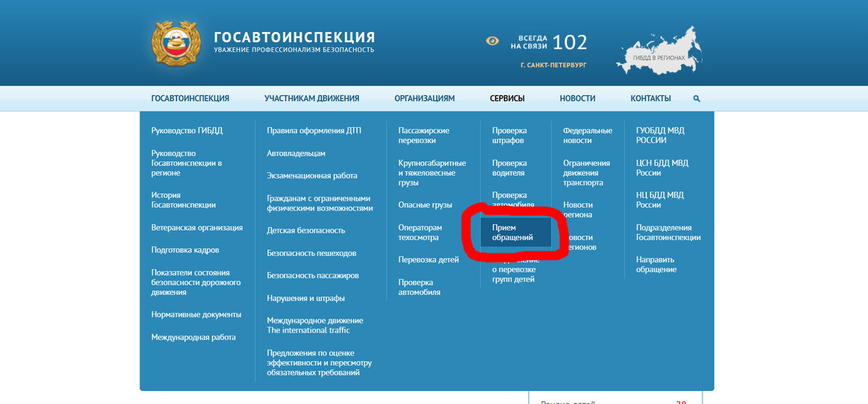Open Перевозка детей link
This screenshot has height=404, width=868.
click(x=428, y=260)
